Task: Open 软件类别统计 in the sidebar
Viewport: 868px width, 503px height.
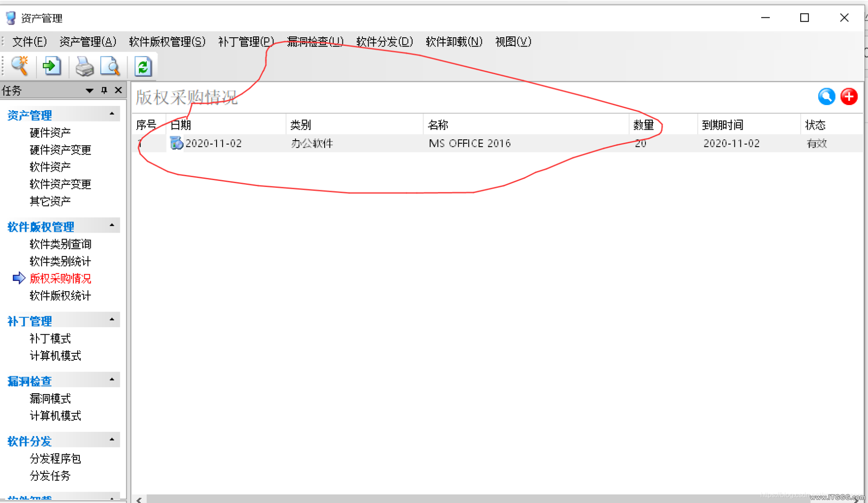Action: [x=60, y=262]
